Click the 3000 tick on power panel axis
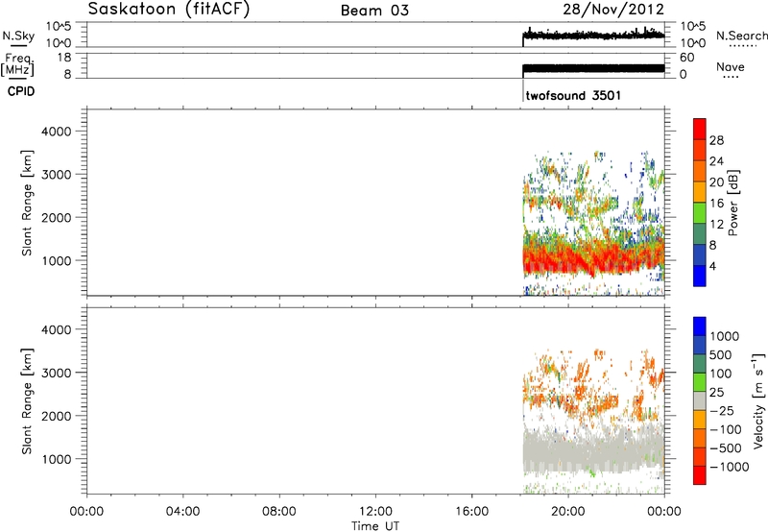 click(x=57, y=175)
